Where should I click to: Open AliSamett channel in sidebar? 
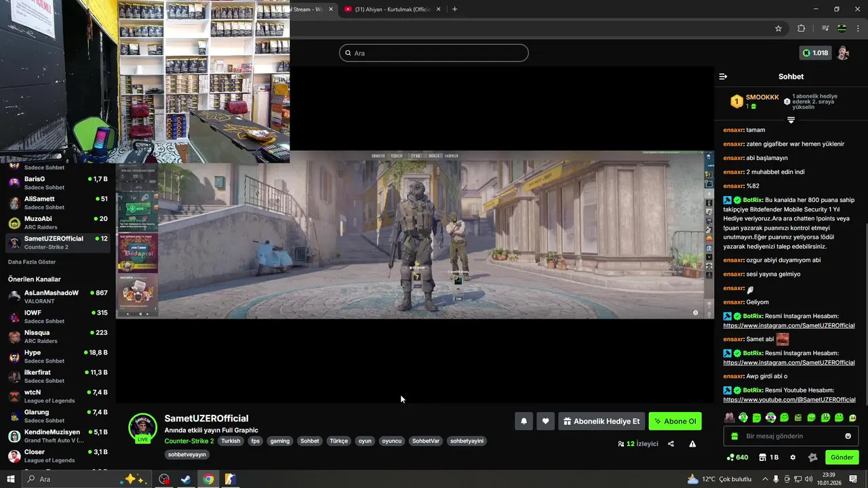tap(58, 203)
